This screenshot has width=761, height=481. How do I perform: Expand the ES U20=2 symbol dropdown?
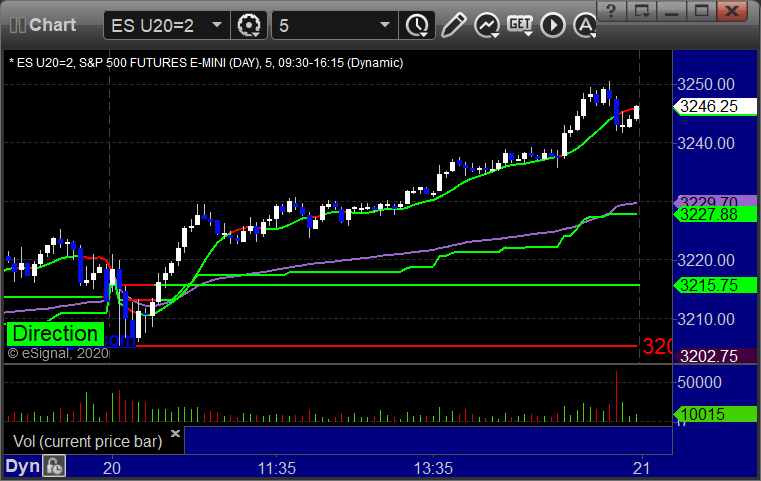click(x=217, y=25)
